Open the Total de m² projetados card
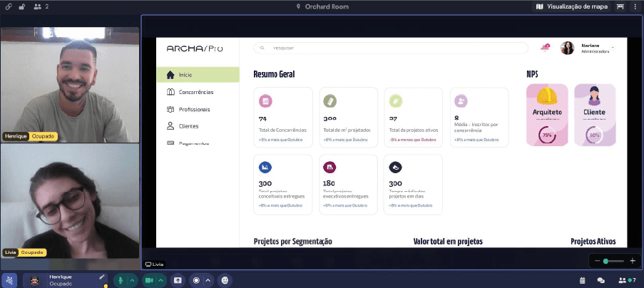The image size is (644, 288). tap(348, 118)
